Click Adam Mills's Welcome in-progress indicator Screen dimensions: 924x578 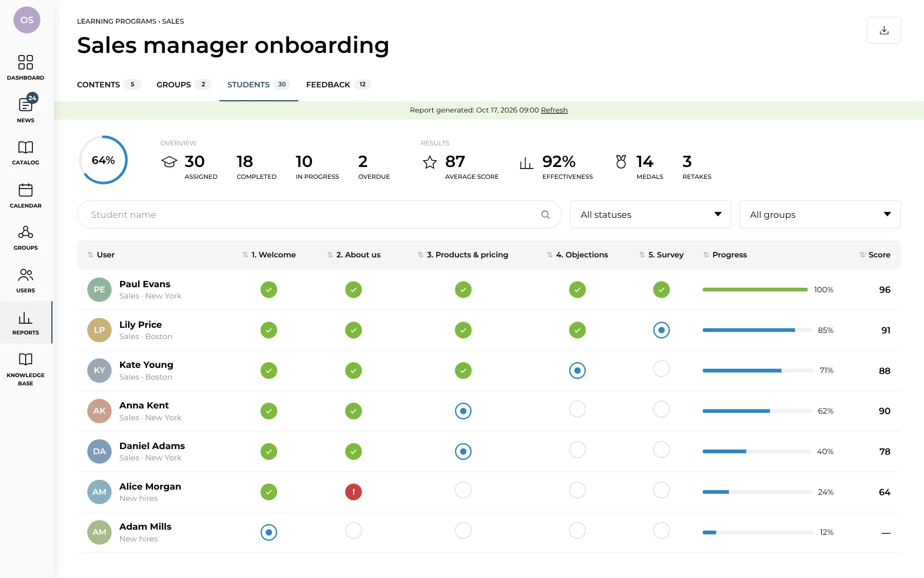[268, 532]
